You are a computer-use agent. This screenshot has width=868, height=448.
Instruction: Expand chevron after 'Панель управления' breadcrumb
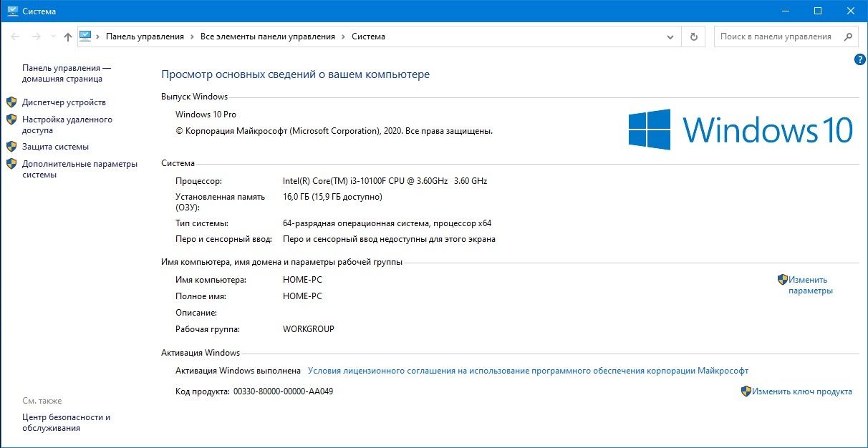(192, 36)
